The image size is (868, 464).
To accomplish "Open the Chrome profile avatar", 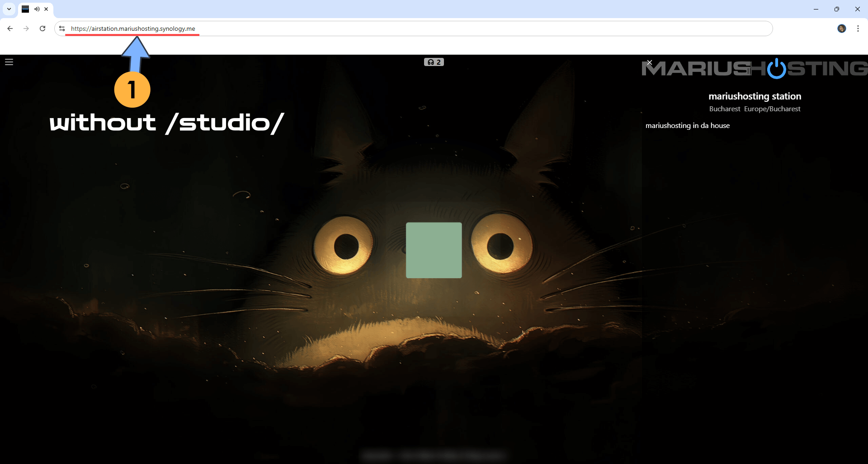I will 841,28.
